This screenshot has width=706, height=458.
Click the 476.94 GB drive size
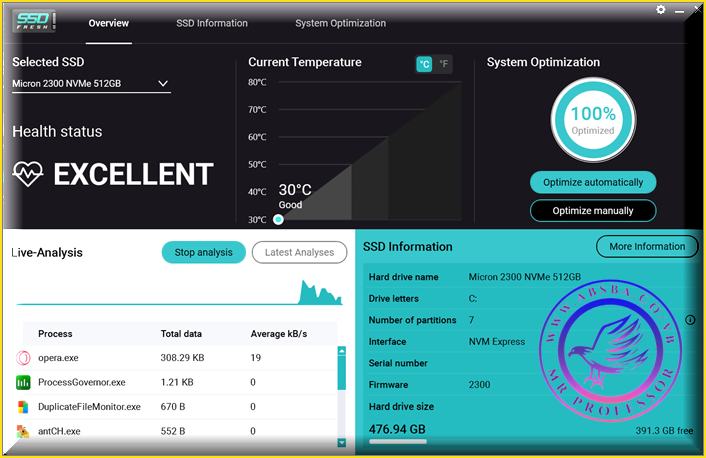point(397,429)
